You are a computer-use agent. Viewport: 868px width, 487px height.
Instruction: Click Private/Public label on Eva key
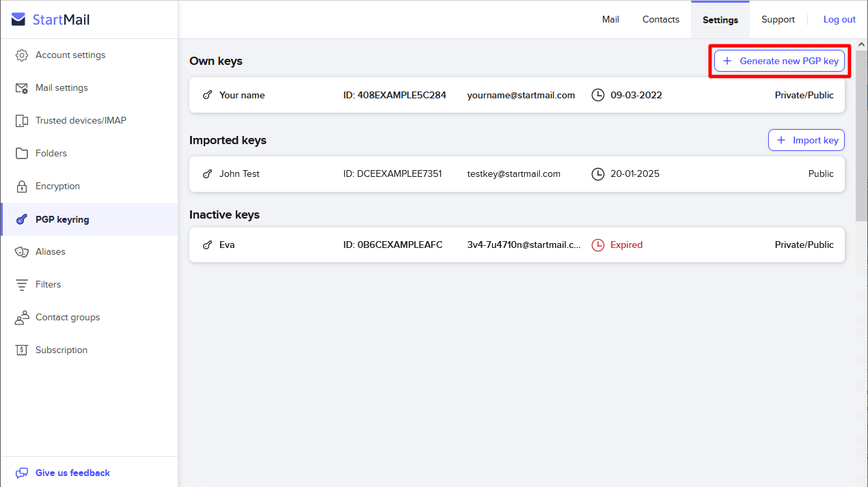point(804,245)
